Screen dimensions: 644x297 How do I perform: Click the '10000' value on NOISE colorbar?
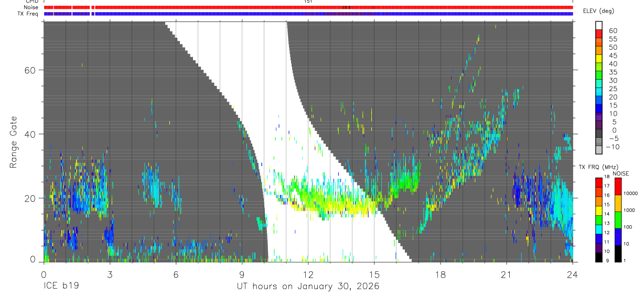(x=631, y=193)
